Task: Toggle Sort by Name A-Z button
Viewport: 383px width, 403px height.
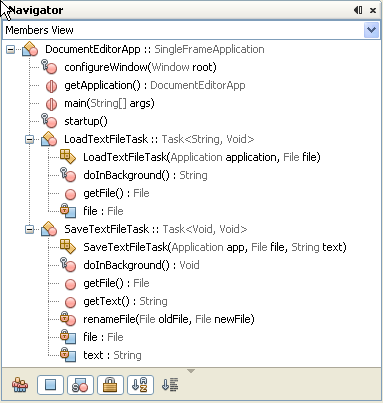Action: click(x=140, y=385)
